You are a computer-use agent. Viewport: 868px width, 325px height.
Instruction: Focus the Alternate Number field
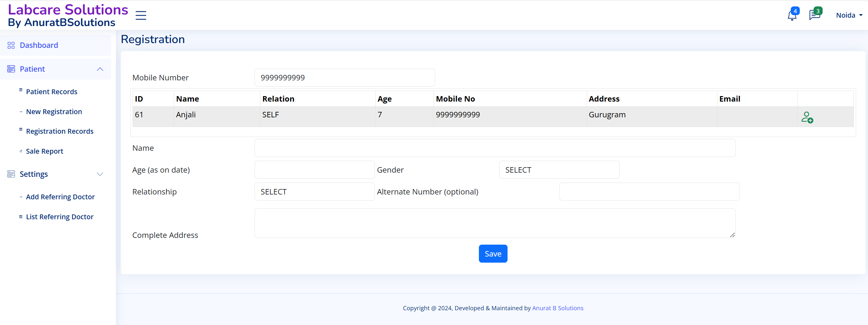[649, 192]
